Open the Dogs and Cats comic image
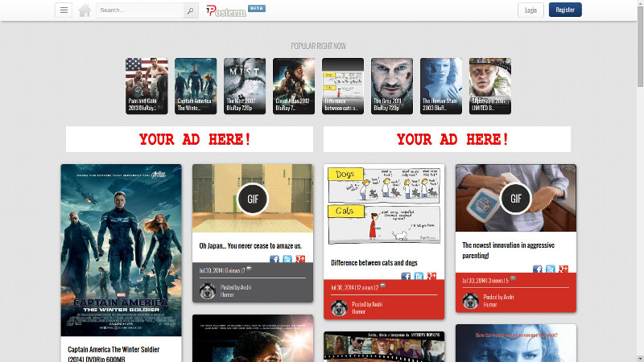644x362 pixels. pos(384,207)
